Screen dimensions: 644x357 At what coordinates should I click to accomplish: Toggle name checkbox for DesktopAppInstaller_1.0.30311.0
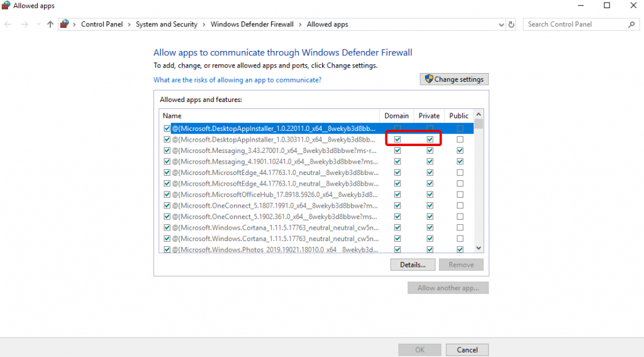[x=167, y=139]
